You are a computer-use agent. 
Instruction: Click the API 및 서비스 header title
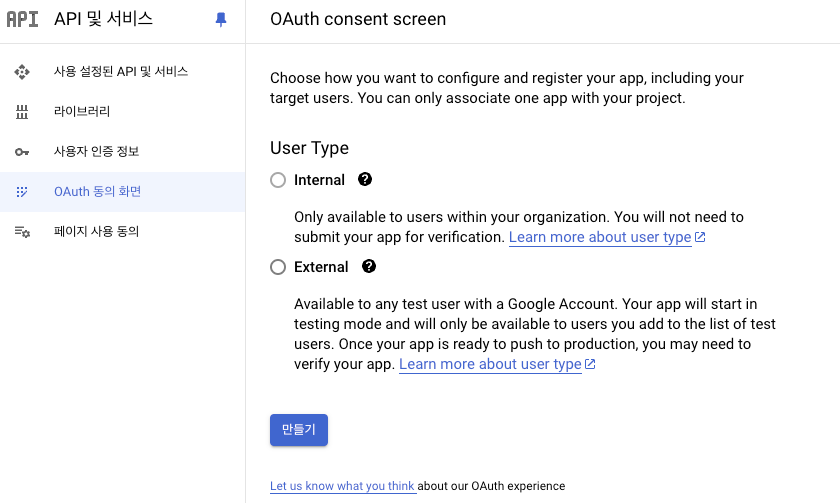pyautogui.click(x=103, y=19)
